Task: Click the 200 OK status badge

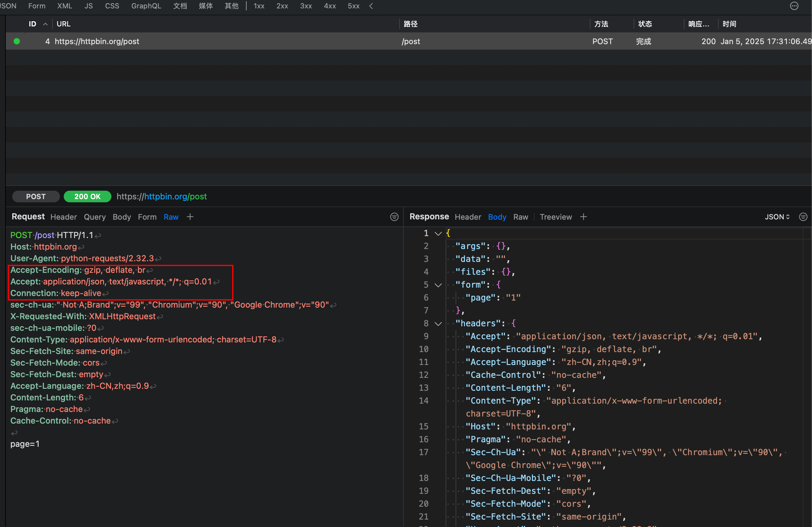Action: pos(87,196)
